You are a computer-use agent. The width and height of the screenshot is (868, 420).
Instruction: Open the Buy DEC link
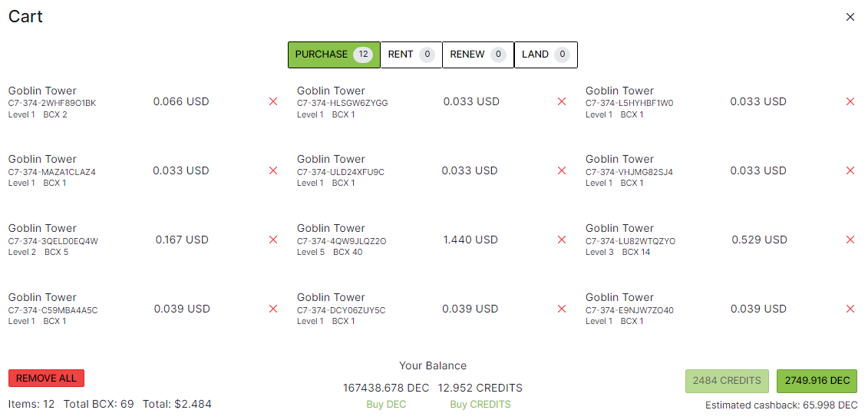coord(386,405)
